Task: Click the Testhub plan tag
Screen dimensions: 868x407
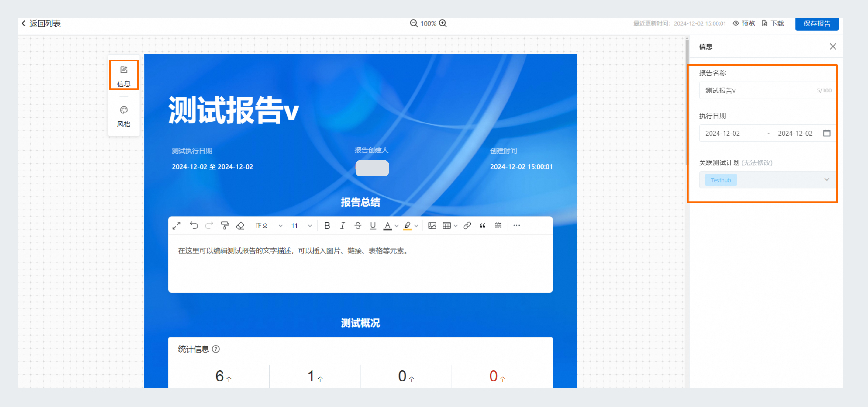Action: (x=721, y=180)
